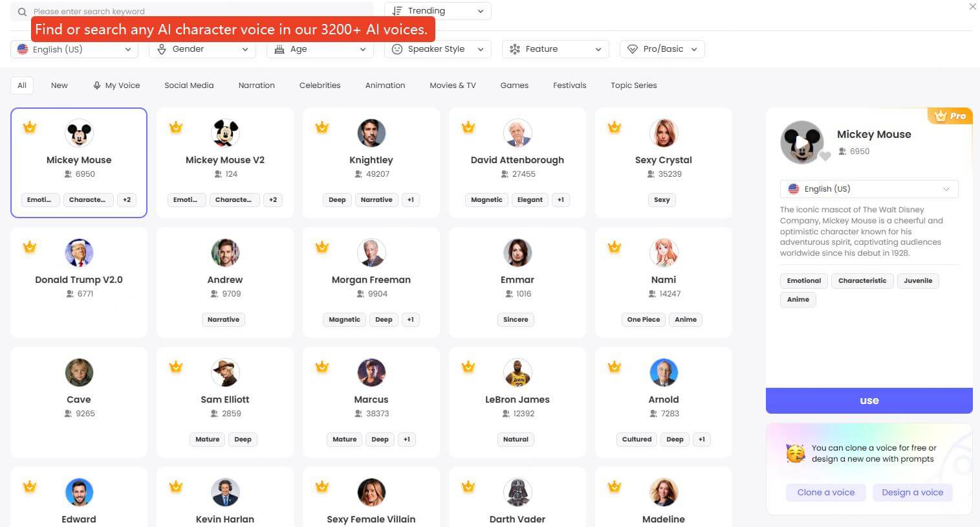
Task: Favorite Mickey Mouse with the heart icon
Action: (x=825, y=156)
